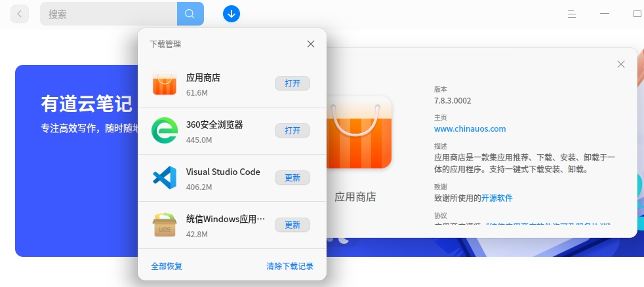This screenshot has height=287, width=644.
Task: Select the 应用商店 name in the download list
Action: point(203,77)
